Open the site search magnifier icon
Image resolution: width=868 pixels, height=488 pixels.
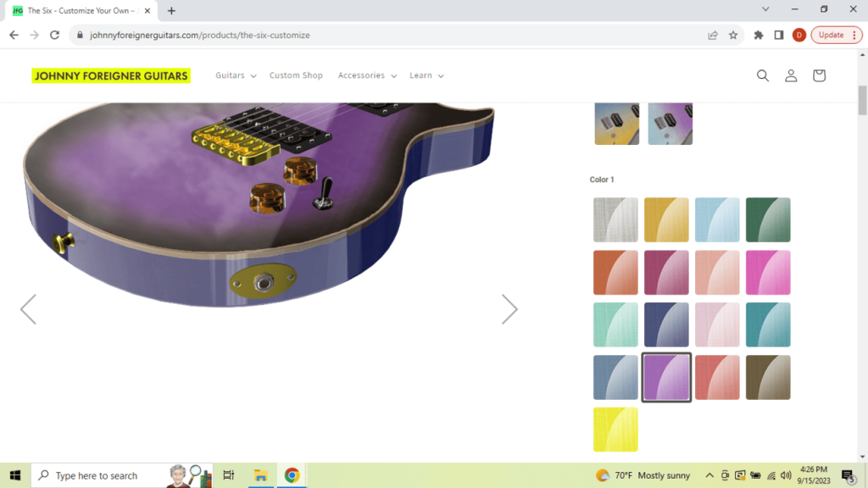click(x=763, y=75)
